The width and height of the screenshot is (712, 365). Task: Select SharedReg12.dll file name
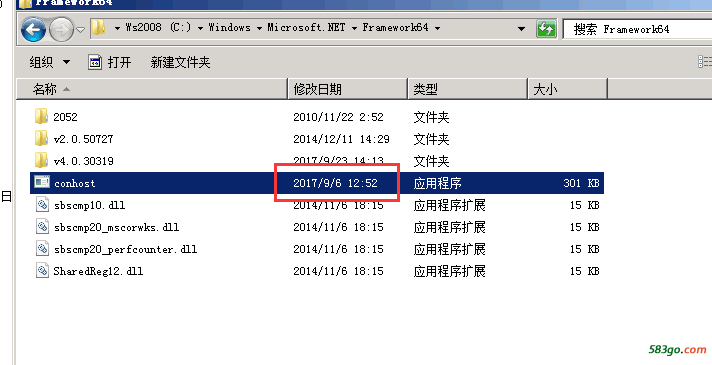(98, 271)
